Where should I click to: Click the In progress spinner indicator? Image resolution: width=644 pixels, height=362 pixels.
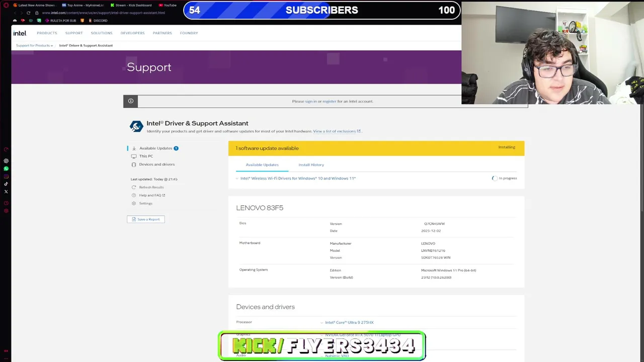(495, 178)
